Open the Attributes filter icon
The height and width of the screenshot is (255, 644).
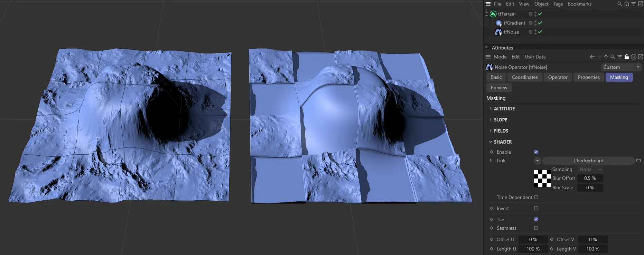pos(620,57)
